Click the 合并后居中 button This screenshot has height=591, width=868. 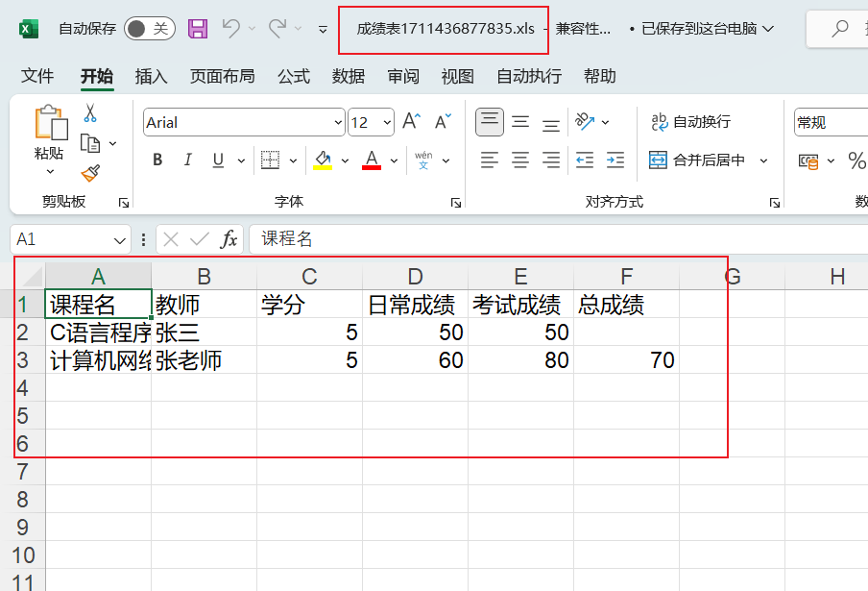(x=698, y=160)
